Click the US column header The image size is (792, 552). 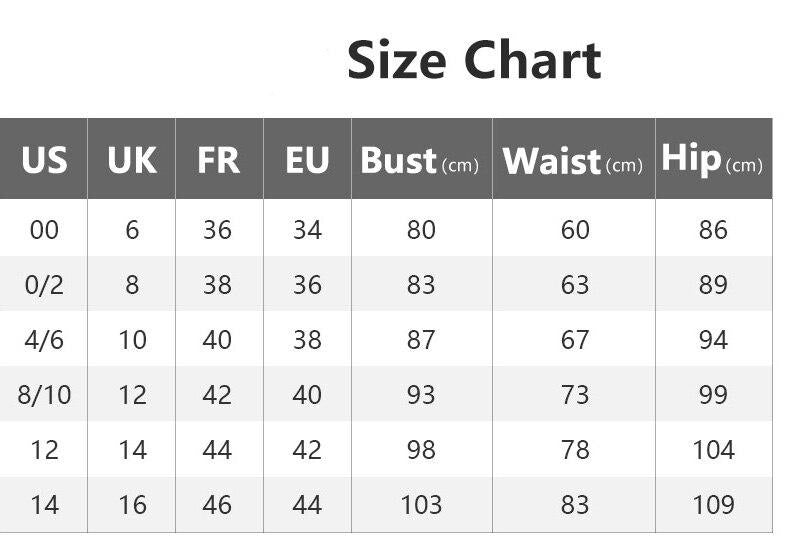pos(44,160)
